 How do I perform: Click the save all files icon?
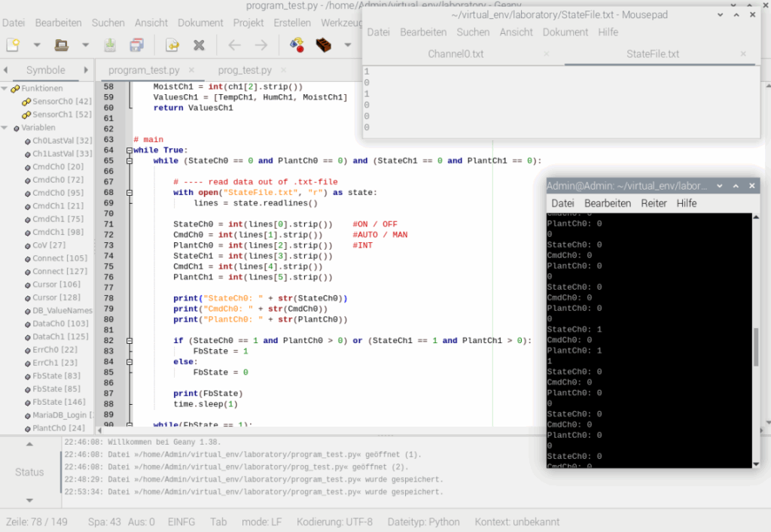click(136, 45)
